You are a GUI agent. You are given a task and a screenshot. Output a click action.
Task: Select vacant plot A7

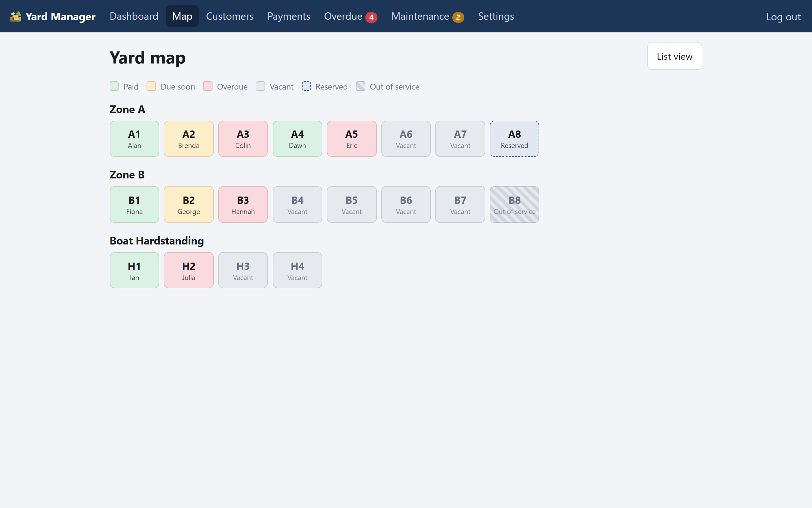(460, 139)
